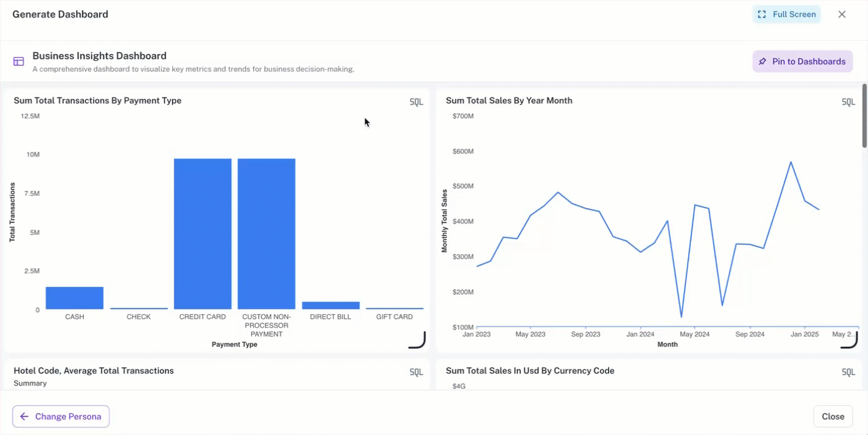Click 'Sum Total Transactions By Payment Type' heading
Screen dimensions: 868x435
point(98,100)
